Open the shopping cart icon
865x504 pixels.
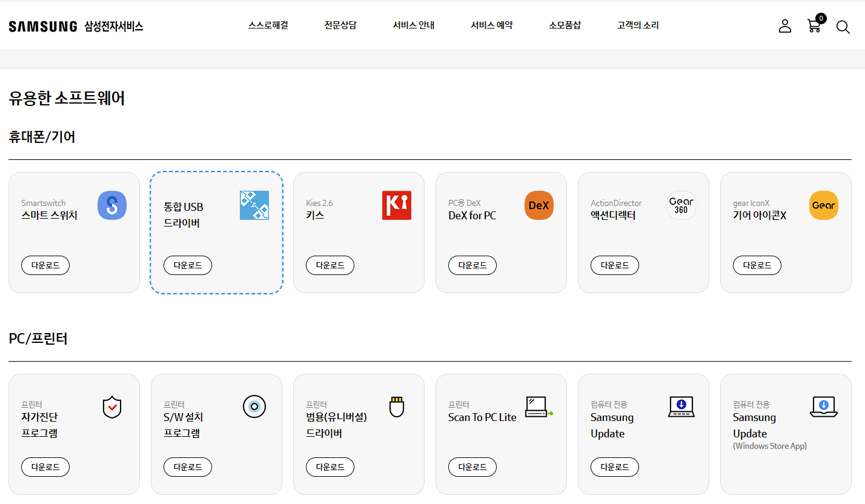[x=814, y=26]
